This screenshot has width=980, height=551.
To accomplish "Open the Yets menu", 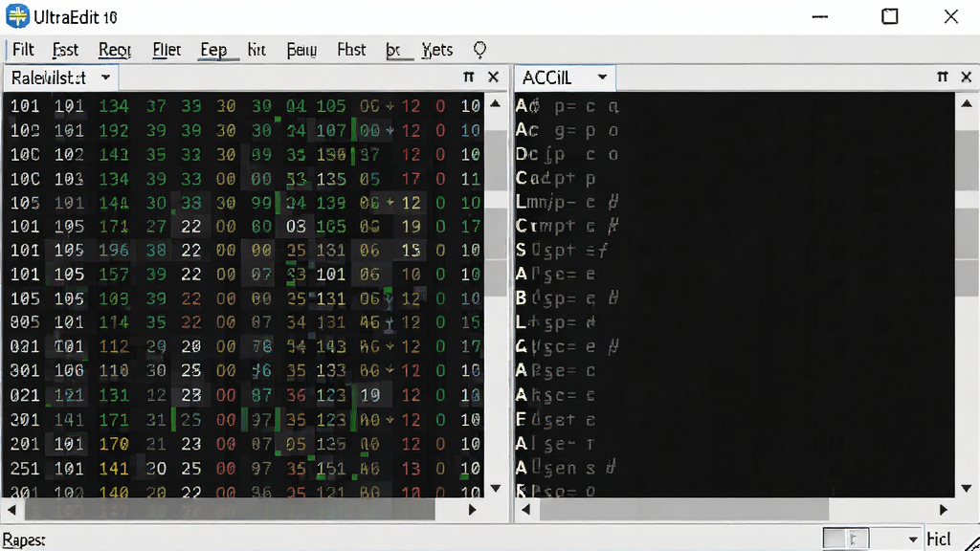I will click(x=436, y=50).
